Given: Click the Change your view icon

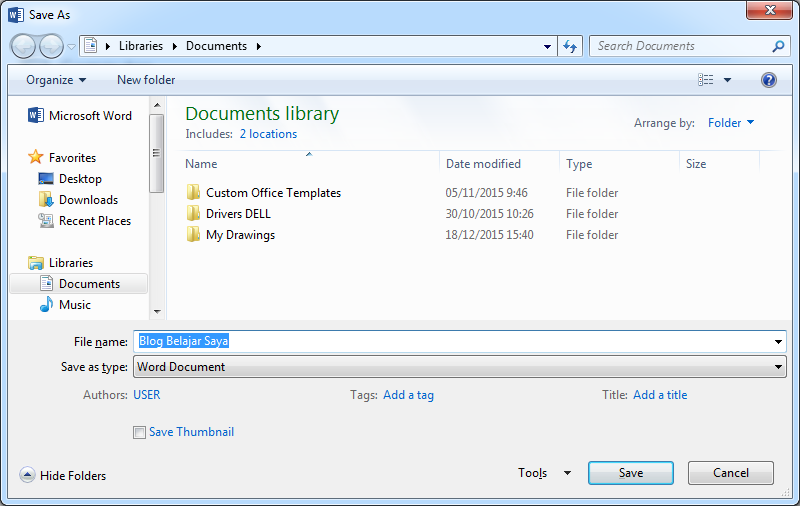Looking at the screenshot, I should (706, 80).
